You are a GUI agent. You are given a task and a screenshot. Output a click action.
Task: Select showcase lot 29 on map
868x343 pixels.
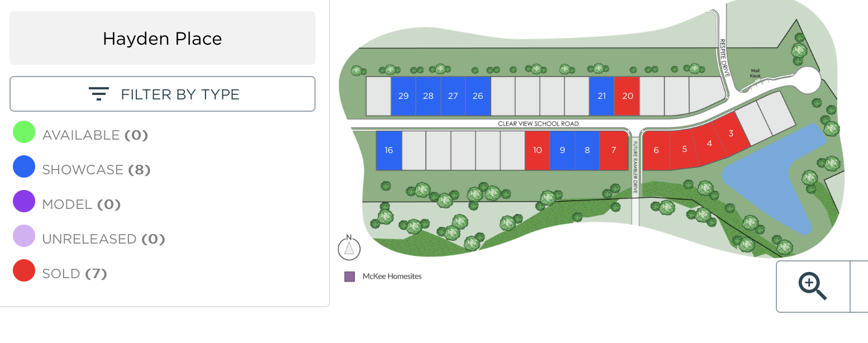tap(403, 96)
